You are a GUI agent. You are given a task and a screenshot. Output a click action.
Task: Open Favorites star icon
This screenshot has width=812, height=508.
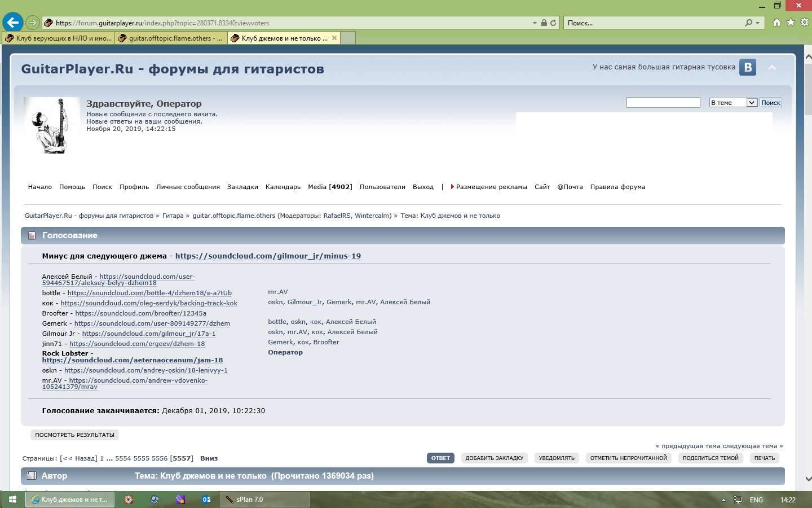[x=791, y=23]
